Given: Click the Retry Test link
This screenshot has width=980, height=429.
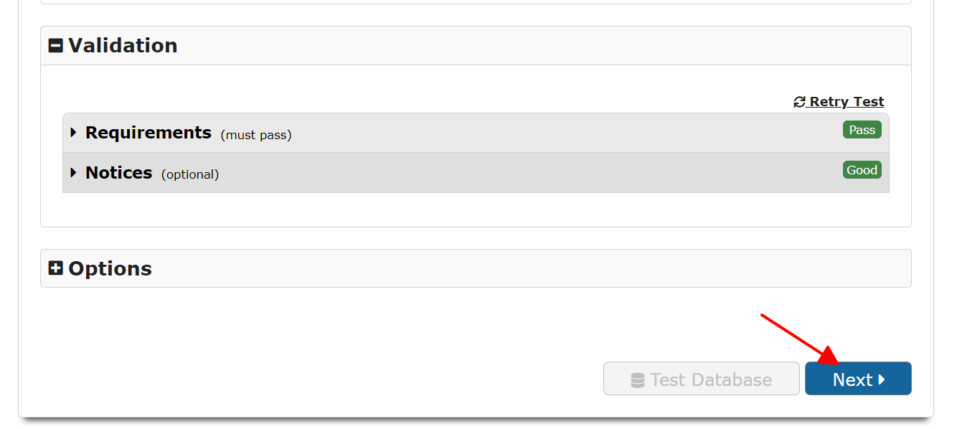Looking at the screenshot, I should [847, 102].
